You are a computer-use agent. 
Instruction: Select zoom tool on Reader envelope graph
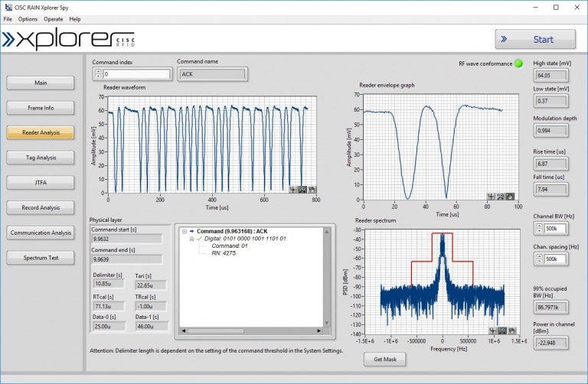click(x=500, y=197)
